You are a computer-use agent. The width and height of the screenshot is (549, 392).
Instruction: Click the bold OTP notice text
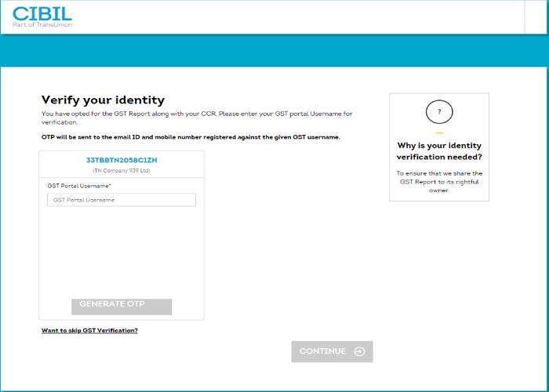tap(191, 137)
